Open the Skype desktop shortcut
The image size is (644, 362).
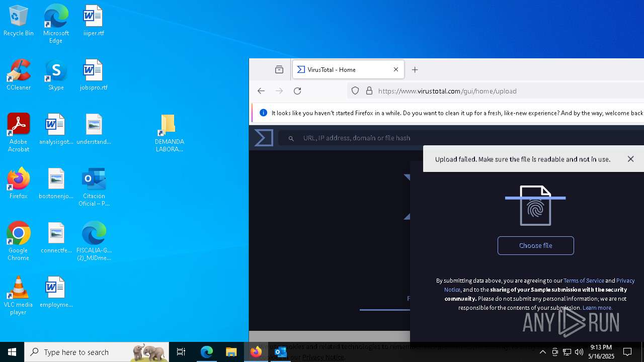56,75
